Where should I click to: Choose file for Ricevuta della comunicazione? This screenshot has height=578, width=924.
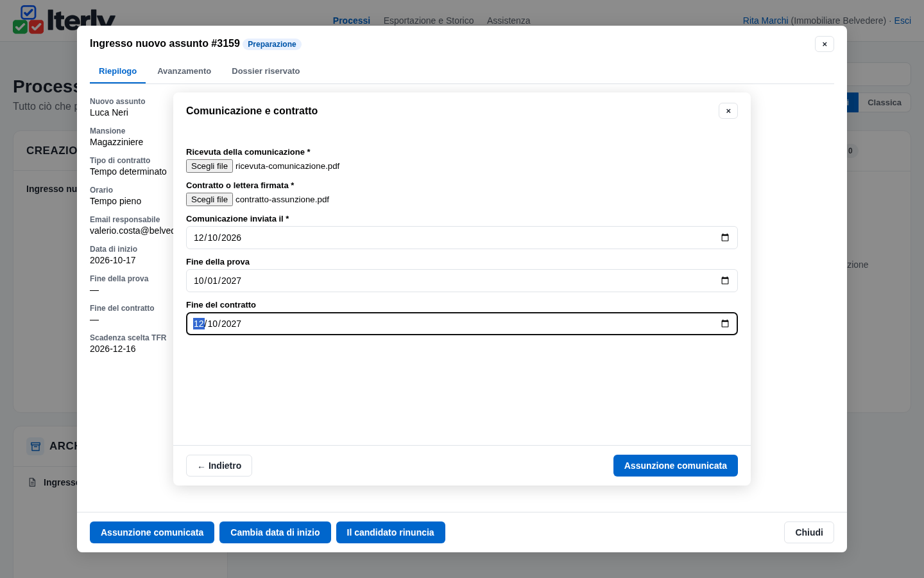[x=209, y=166]
